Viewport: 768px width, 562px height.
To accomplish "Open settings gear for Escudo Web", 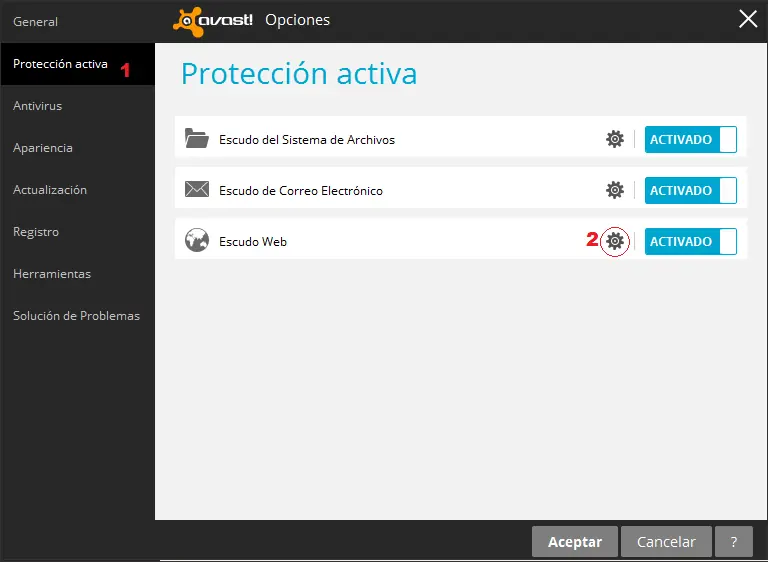I will click(615, 241).
